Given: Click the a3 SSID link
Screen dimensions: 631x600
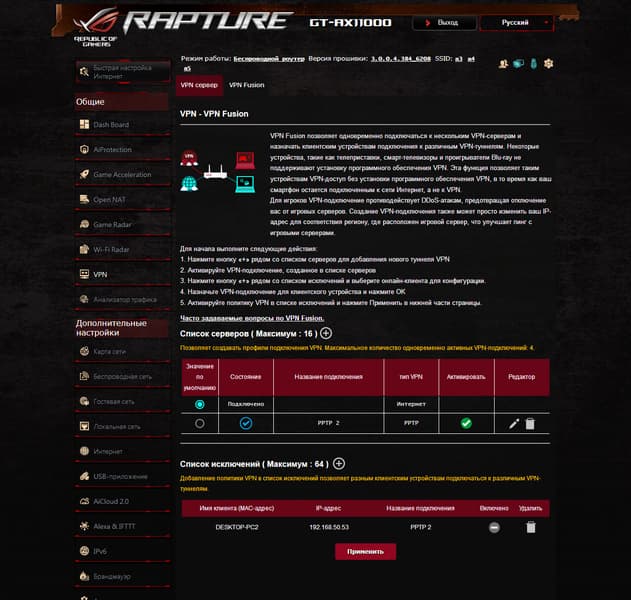Looking at the screenshot, I should click(x=458, y=59).
